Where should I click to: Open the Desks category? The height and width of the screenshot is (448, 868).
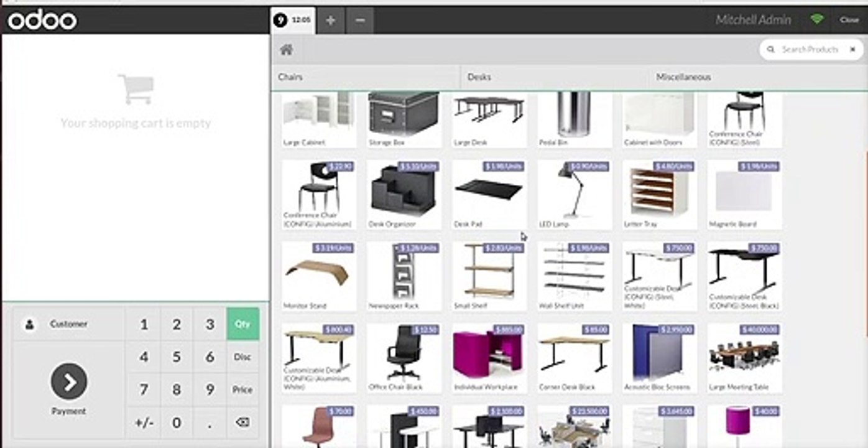555,77
